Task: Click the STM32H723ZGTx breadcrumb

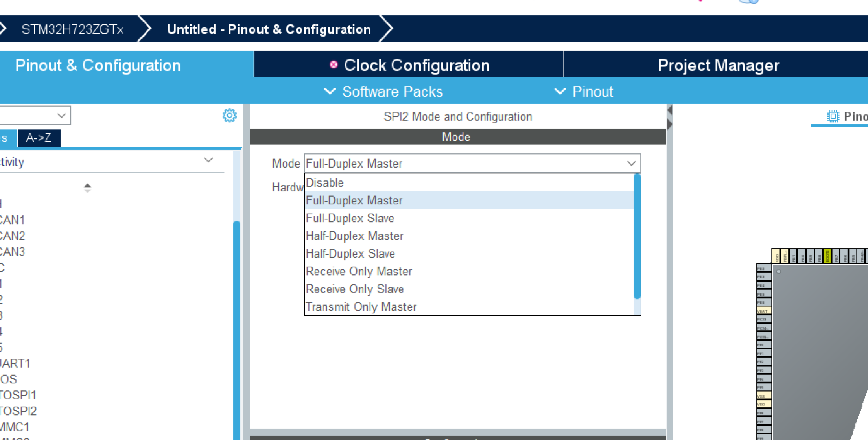Action: pyautogui.click(x=72, y=29)
